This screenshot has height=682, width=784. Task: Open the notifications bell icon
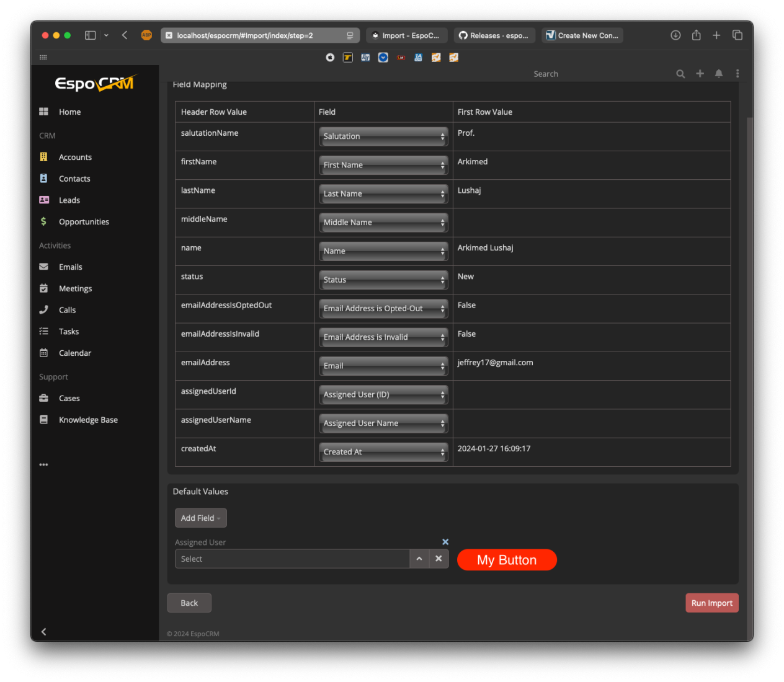coord(719,74)
